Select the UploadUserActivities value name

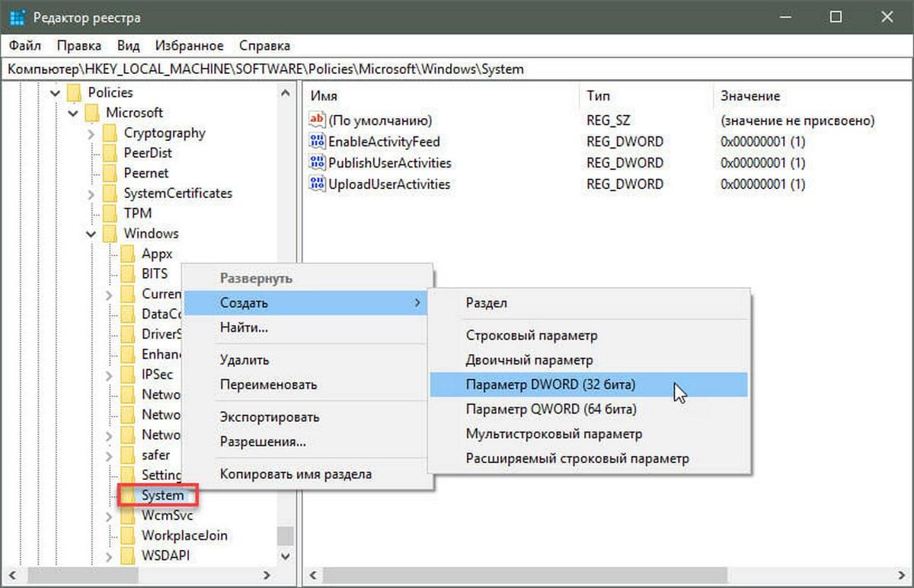(388, 184)
